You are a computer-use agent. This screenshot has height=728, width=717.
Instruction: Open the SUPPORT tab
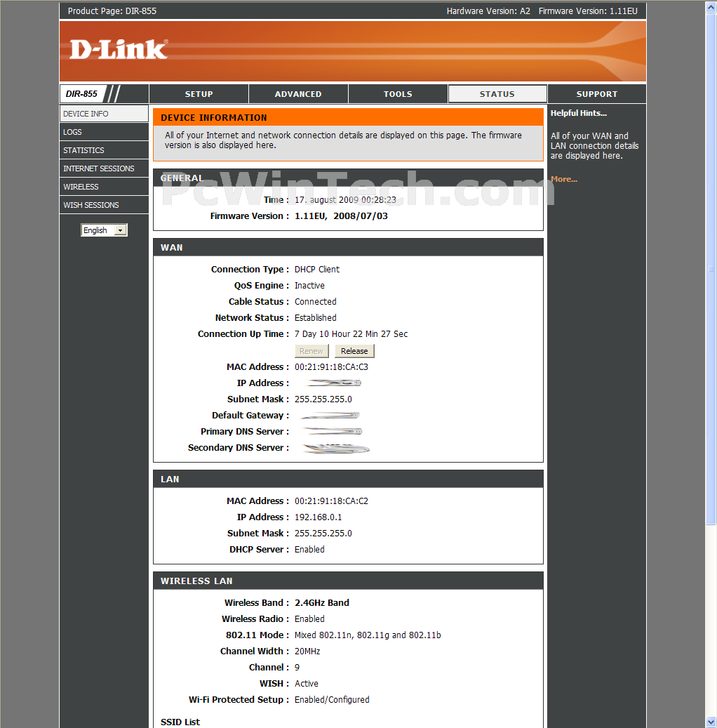[x=597, y=94]
